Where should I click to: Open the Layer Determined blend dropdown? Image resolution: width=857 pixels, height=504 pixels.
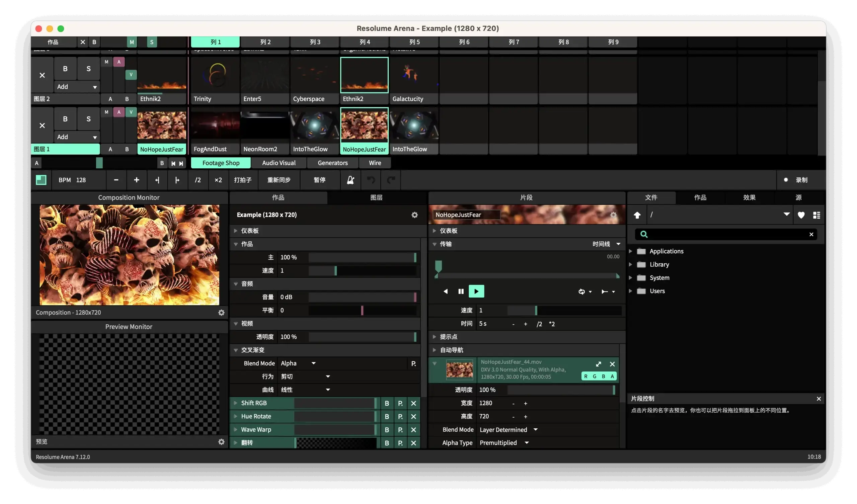(x=509, y=430)
